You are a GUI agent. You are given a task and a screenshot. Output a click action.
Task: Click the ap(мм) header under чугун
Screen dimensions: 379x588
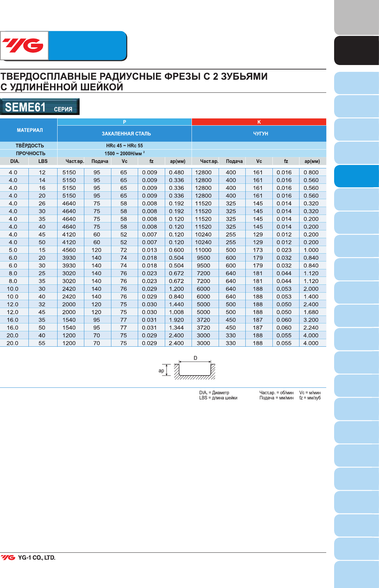[x=312, y=161]
